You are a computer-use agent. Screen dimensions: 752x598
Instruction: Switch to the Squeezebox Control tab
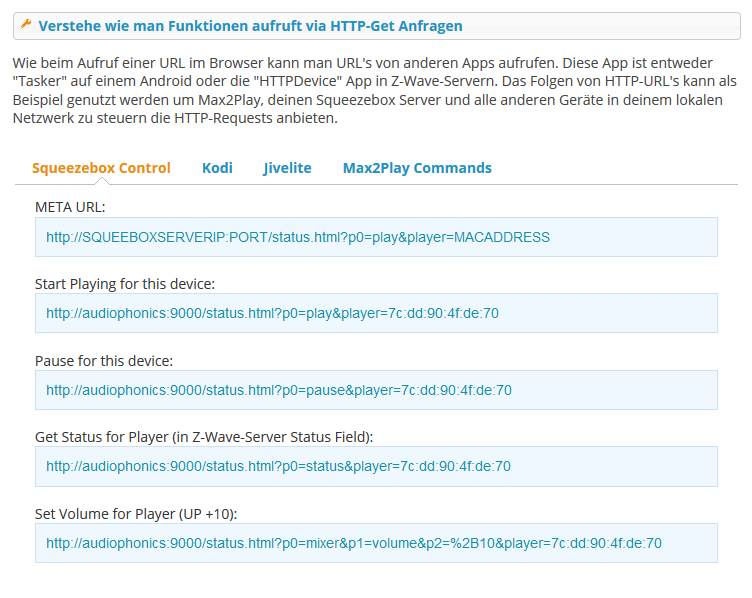(x=101, y=168)
